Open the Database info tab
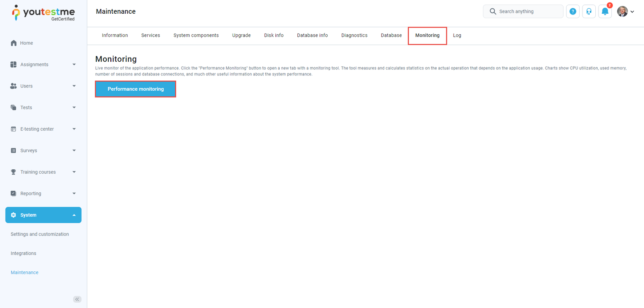Viewport: 644px width, 308px height. pyautogui.click(x=312, y=35)
